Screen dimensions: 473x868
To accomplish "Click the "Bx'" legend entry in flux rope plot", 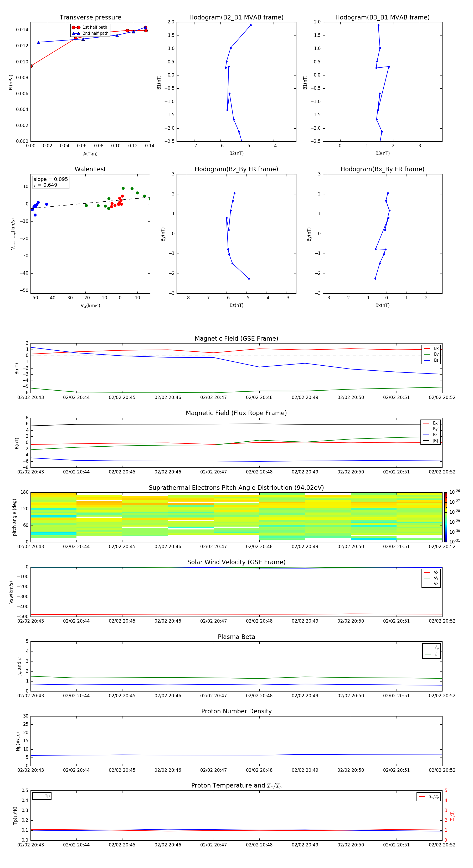I will pyautogui.click(x=431, y=423).
